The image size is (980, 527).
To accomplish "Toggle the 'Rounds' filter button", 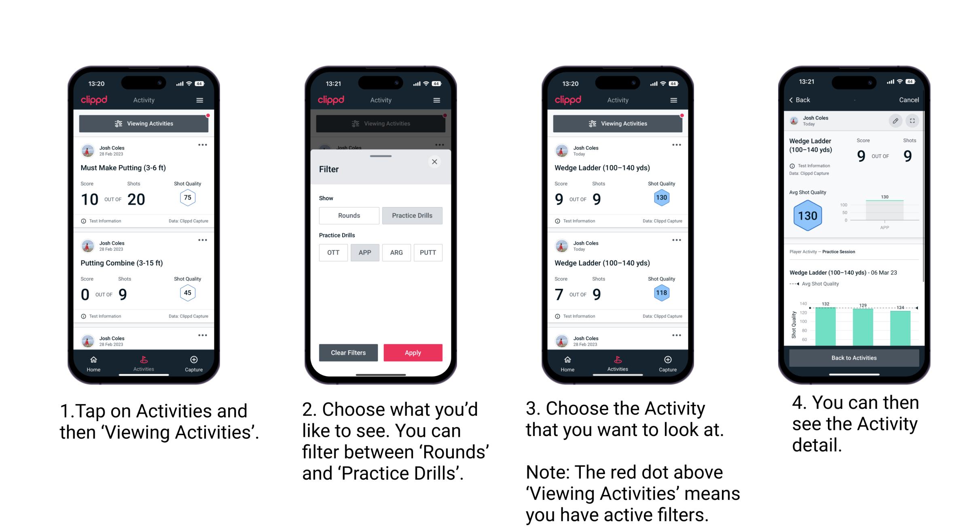I will (x=349, y=216).
